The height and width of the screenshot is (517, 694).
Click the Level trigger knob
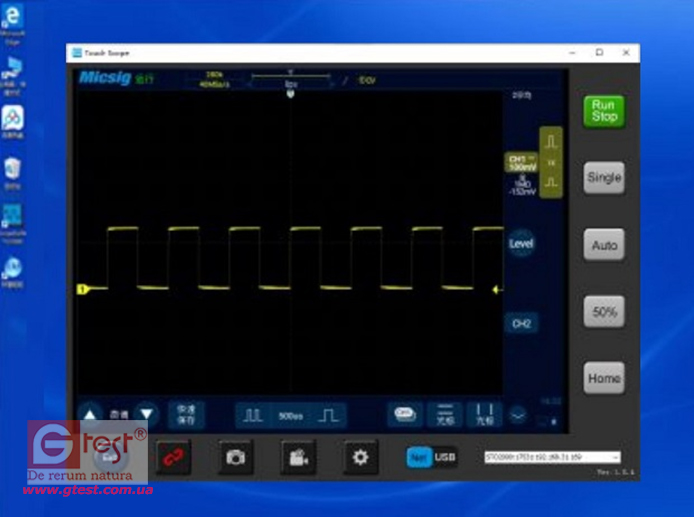click(x=521, y=243)
